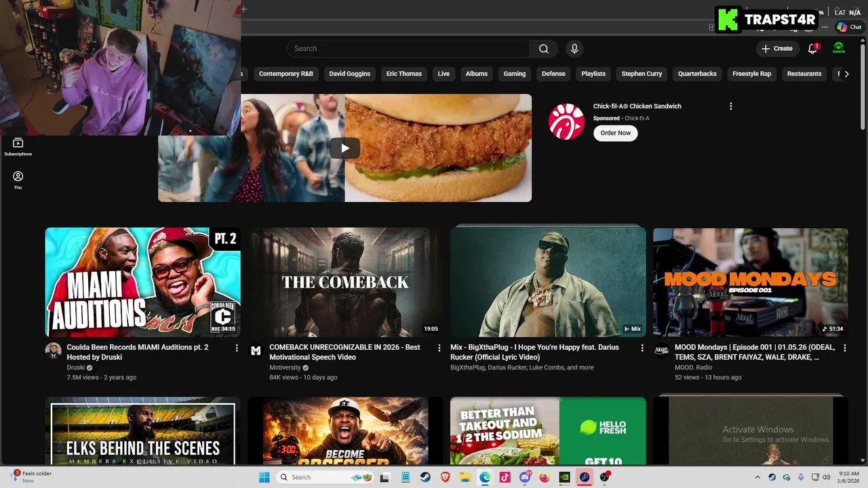The height and width of the screenshot is (488, 868).
Task: Open the You section in sidebar
Action: (x=18, y=180)
